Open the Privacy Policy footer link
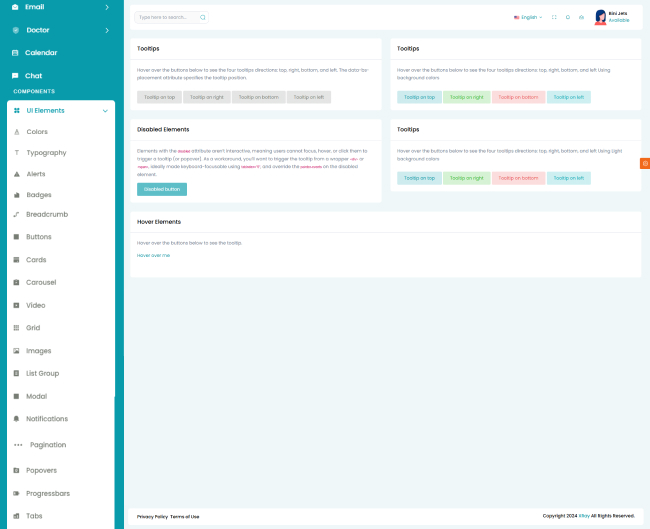This screenshot has height=529, width=650. (152, 516)
